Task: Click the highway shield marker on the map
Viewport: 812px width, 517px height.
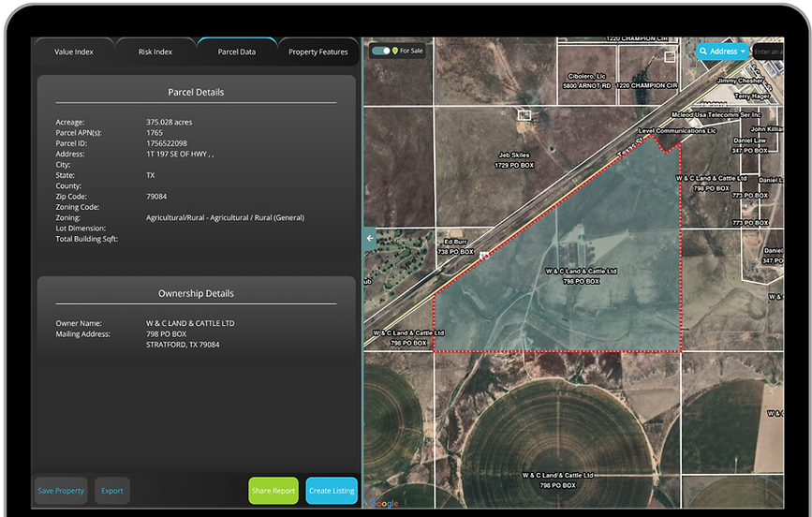Action: click(484, 256)
